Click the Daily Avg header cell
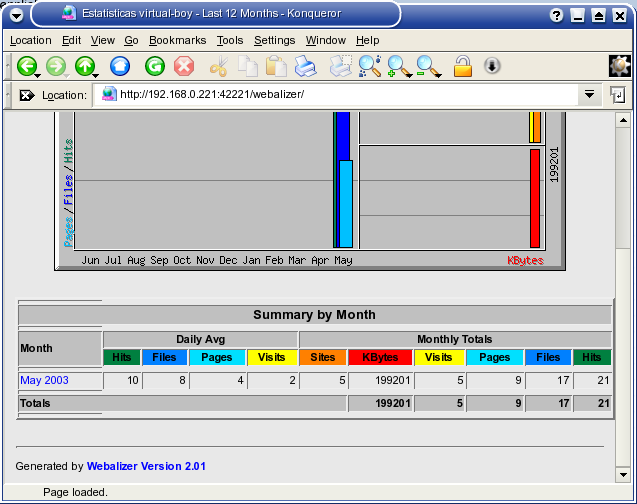 (201, 340)
